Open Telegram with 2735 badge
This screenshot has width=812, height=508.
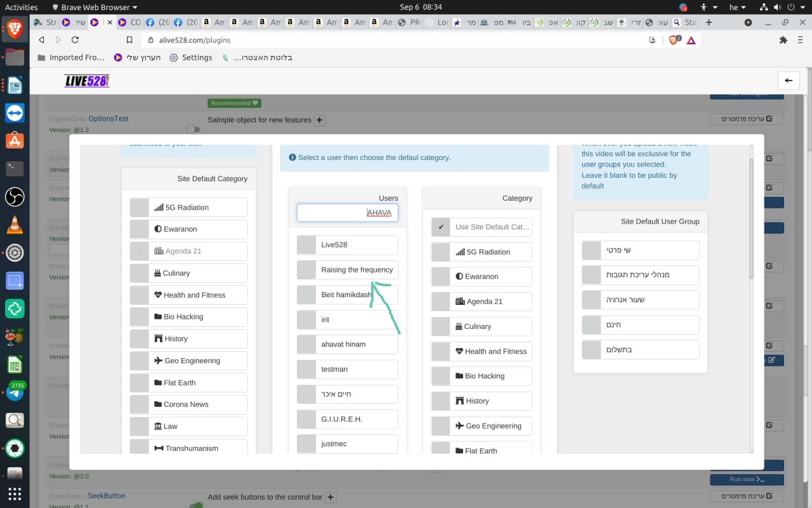pyautogui.click(x=15, y=392)
